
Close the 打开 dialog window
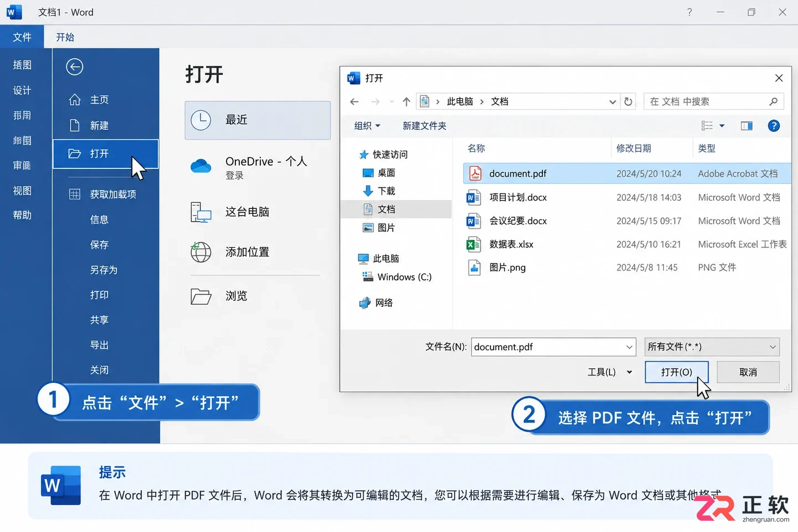(x=779, y=78)
